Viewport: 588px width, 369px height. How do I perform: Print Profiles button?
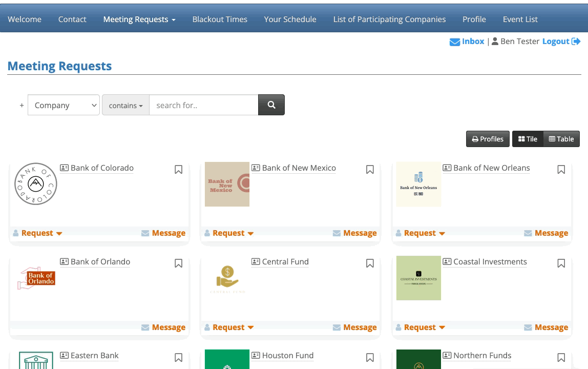tap(488, 139)
